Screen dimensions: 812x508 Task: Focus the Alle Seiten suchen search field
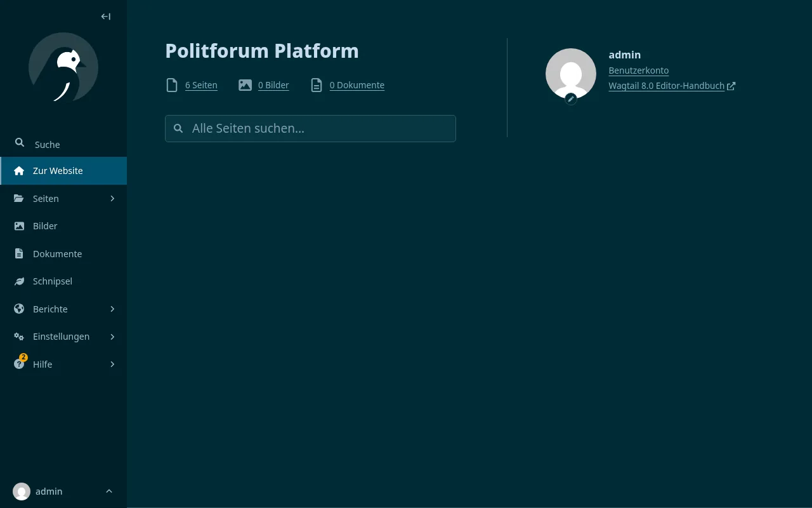[310, 128]
